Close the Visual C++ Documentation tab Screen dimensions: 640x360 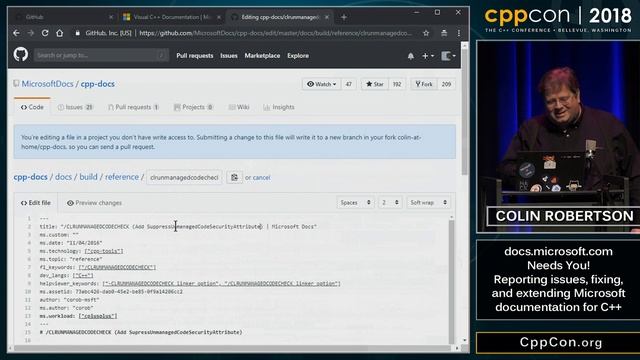point(219,17)
